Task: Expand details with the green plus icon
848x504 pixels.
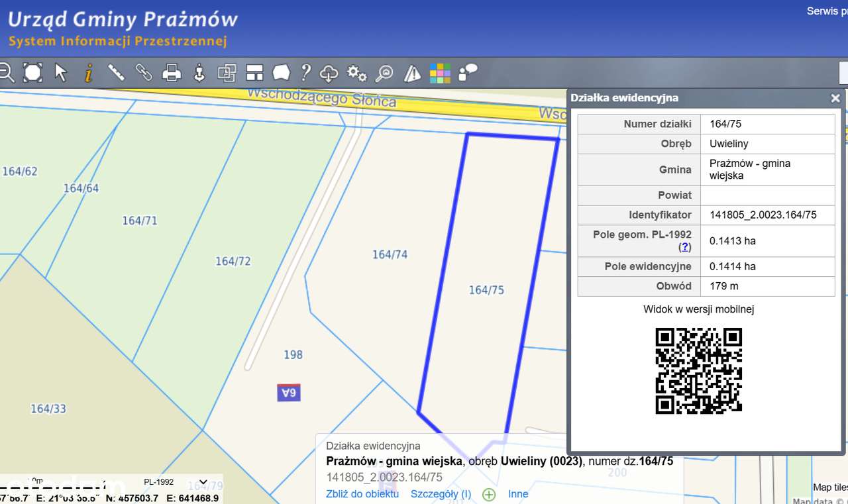Action: 488,494
